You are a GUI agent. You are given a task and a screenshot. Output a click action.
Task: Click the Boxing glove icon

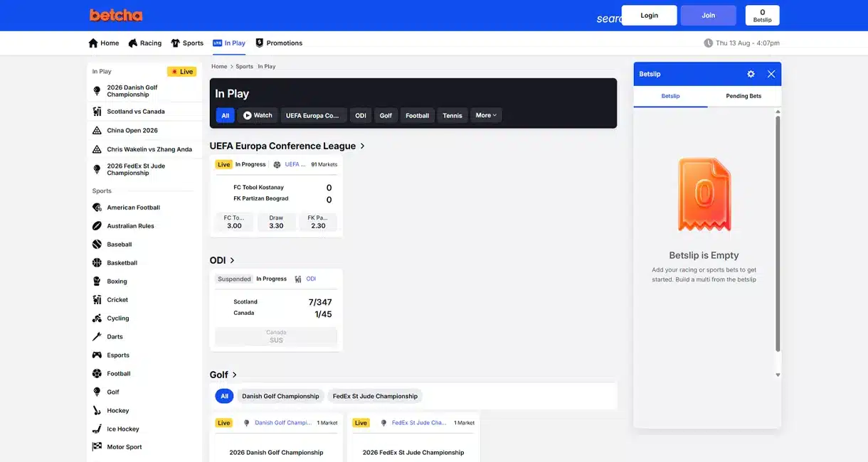tap(97, 281)
